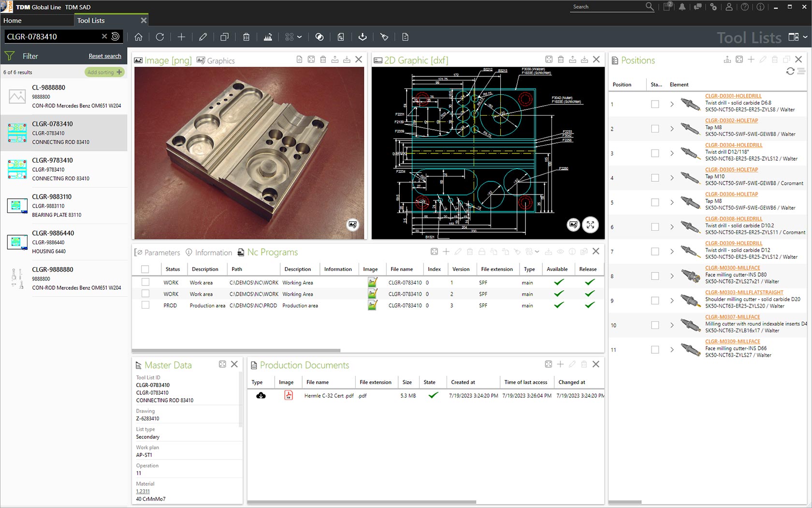Viewport: 812px width, 508px height.
Task: Open help question mark icon
Action: click(x=745, y=7)
